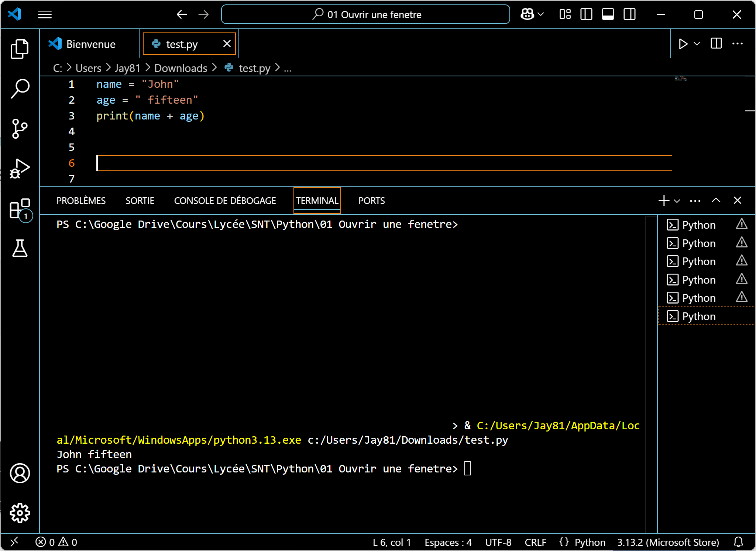The image size is (756, 551).
Task: Switch to the Bienvenue editor tab
Action: tap(90, 44)
